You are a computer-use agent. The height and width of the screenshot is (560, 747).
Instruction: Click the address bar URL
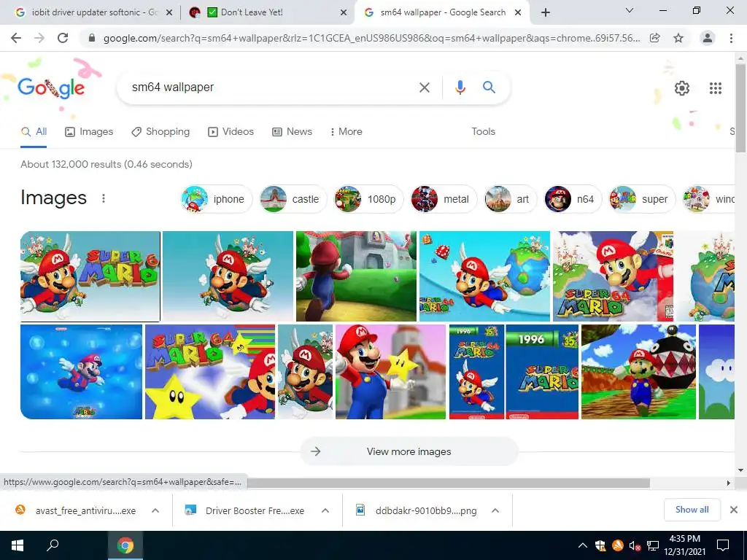coord(371,38)
